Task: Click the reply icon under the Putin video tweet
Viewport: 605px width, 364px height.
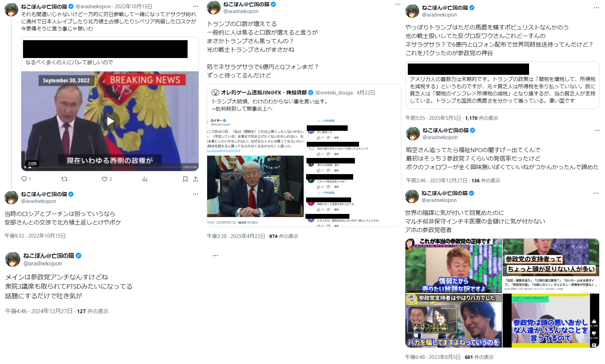Action: point(24,179)
